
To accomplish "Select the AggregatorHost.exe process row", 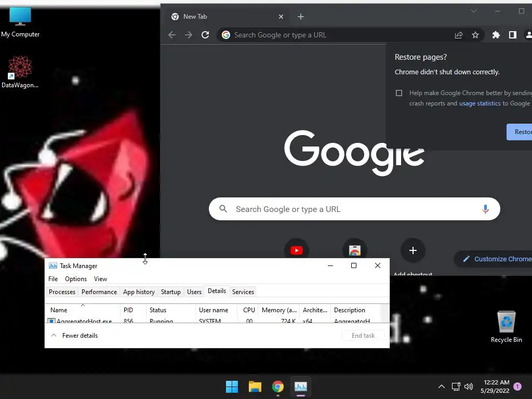I will [213, 321].
